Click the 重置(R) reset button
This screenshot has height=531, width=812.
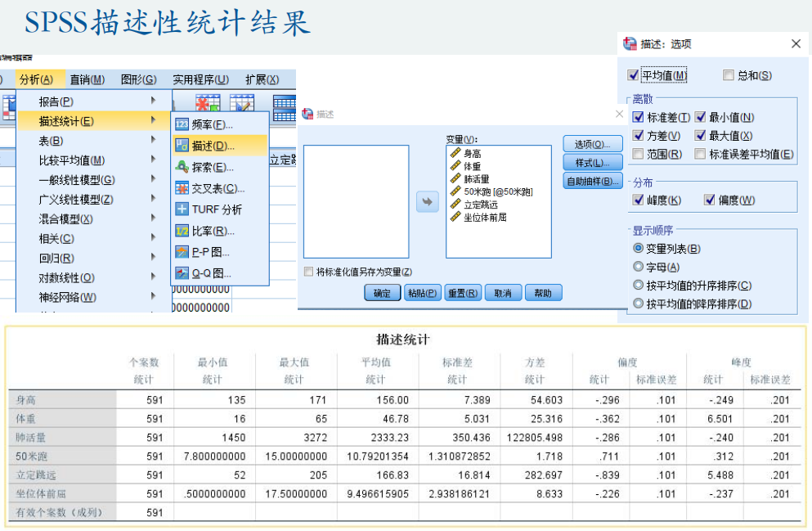click(463, 293)
